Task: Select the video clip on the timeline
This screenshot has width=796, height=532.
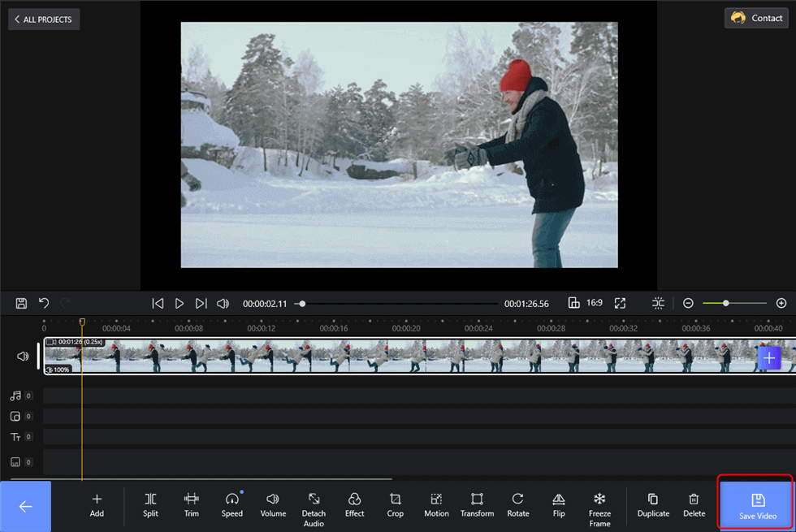Action: (419, 357)
